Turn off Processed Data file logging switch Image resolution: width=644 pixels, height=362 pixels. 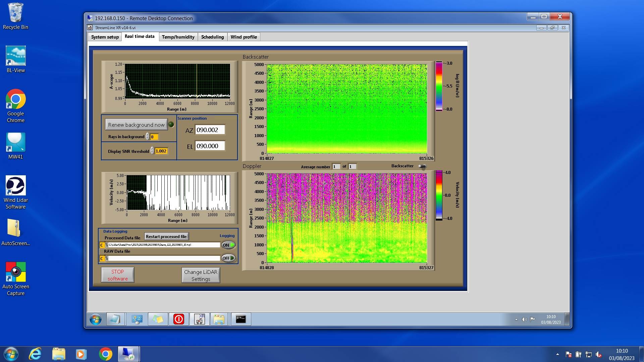(228, 245)
